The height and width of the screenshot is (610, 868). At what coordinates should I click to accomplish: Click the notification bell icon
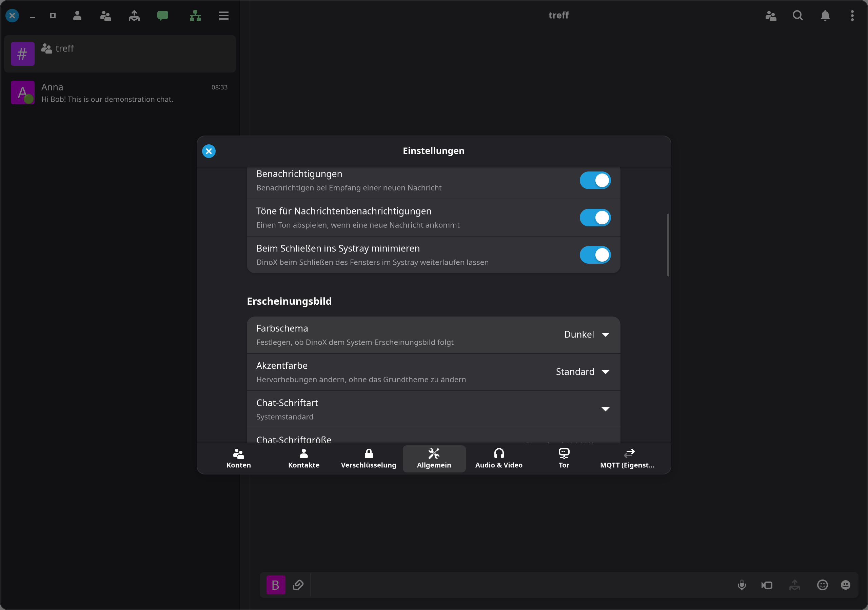(825, 16)
